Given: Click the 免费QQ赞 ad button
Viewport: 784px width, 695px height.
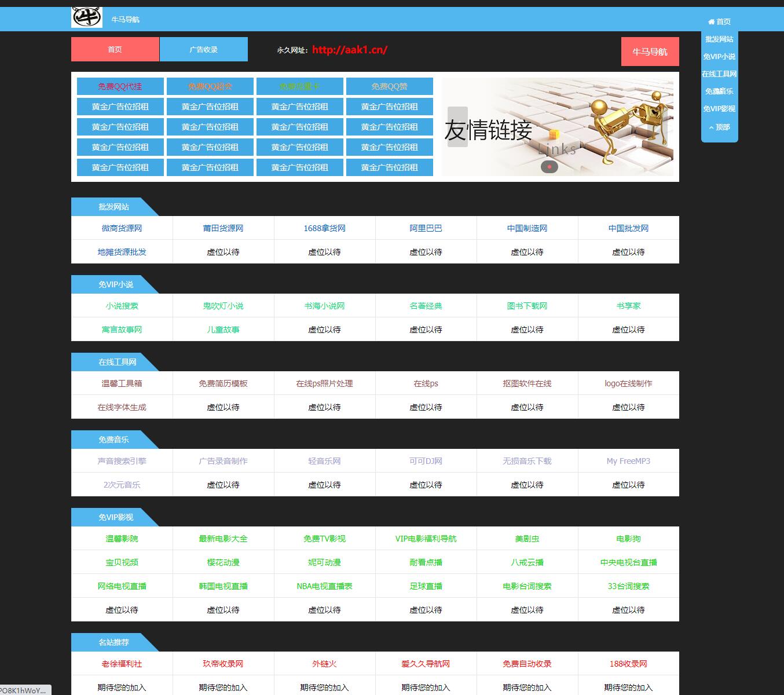Looking at the screenshot, I should [x=390, y=86].
